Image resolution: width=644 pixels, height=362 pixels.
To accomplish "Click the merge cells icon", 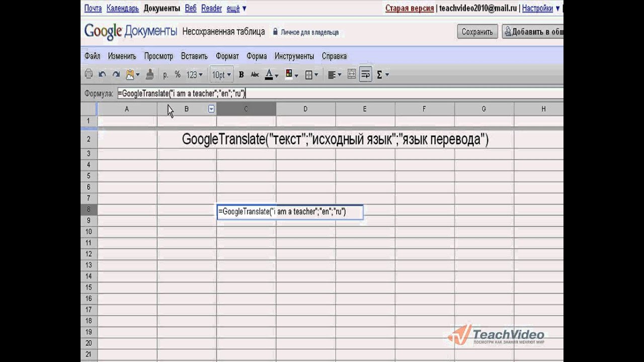I will click(x=352, y=74).
